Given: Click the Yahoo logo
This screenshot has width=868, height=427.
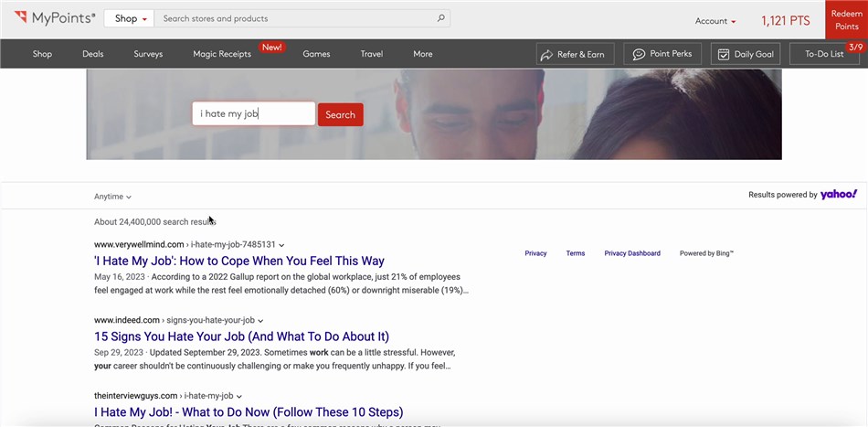Looking at the screenshot, I should coord(839,195).
